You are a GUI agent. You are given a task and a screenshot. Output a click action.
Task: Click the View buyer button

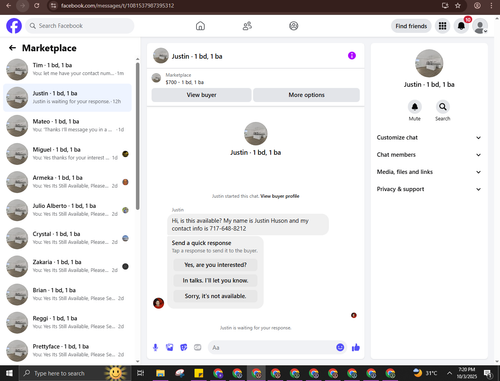(201, 95)
